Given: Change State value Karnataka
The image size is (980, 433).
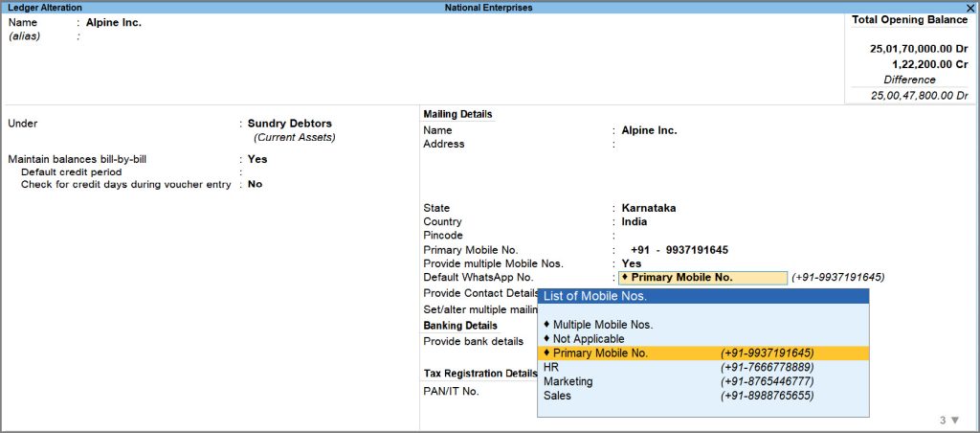Looking at the screenshot, I should [648, 208].
